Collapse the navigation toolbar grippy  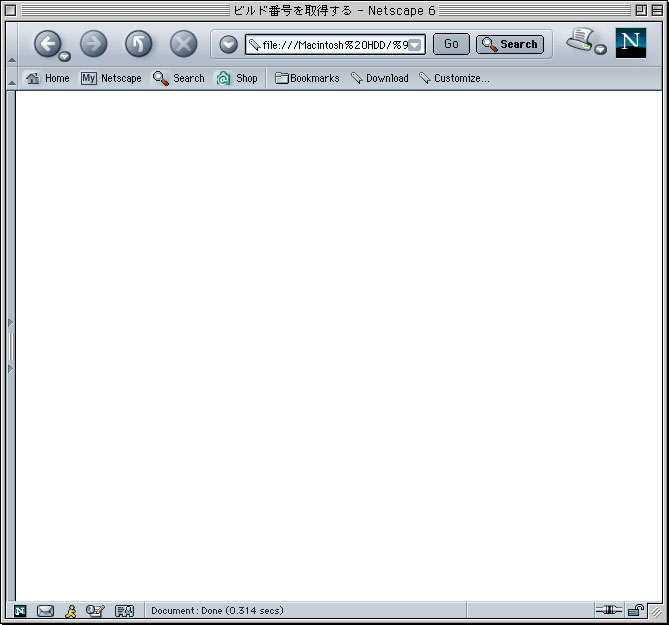click(x=12, y=44)
